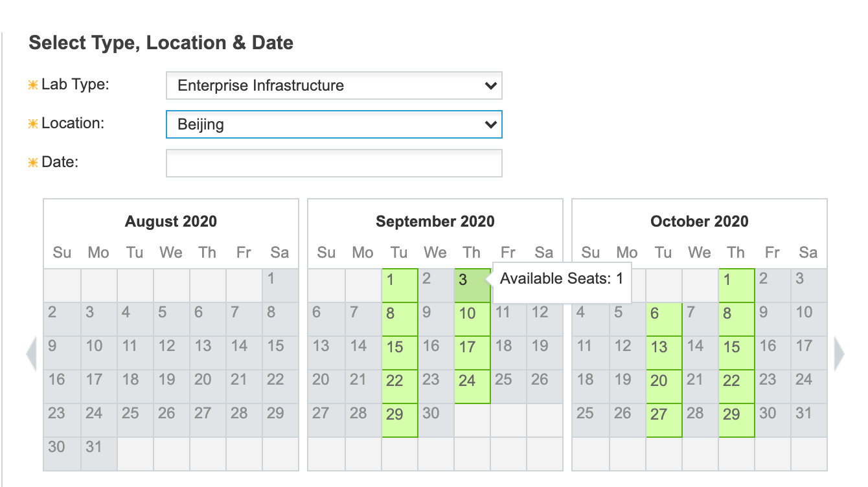The image size is (868, 487).
Task: Select October 22 on the calendar
Action: (737, 387)
